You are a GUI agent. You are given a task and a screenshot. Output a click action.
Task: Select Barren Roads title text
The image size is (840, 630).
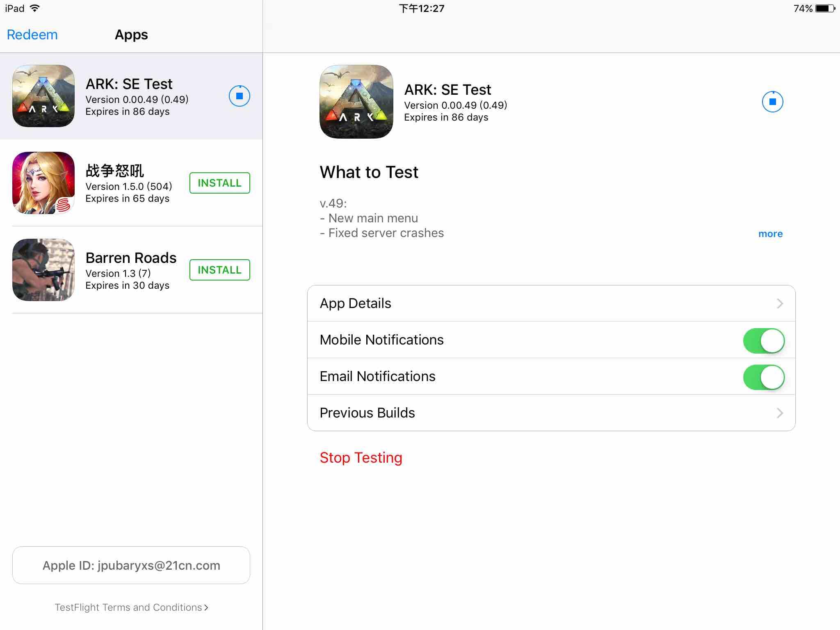131,258
